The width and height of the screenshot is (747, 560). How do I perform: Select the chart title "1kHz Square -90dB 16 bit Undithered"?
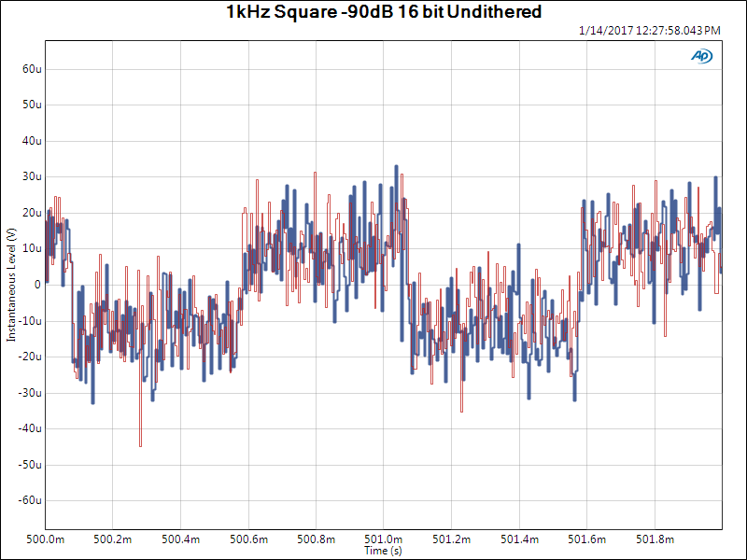click(x=384, y=12)
